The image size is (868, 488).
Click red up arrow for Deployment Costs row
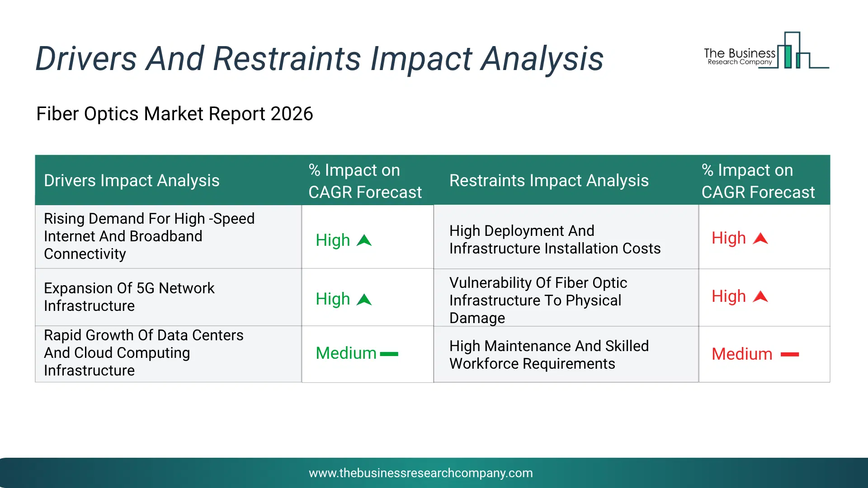pyautogui.click(x=760, y=238)
